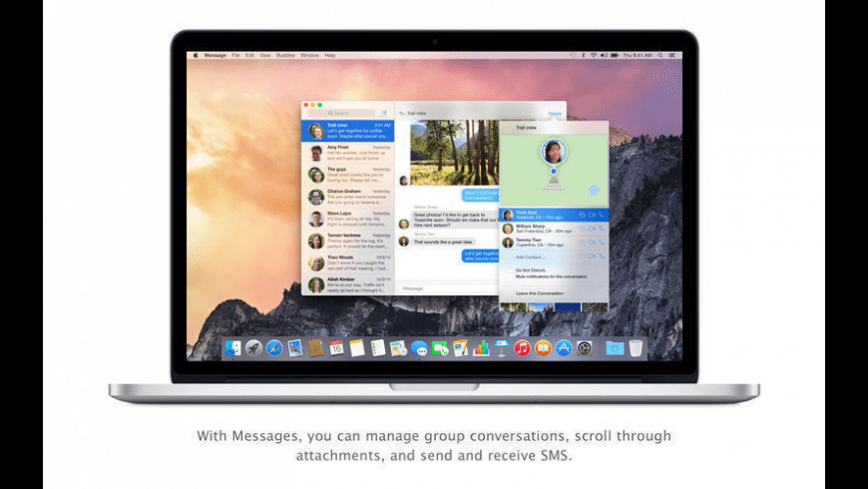Screen dimensions: 868x489
Task: Open Notification Center in menu bar
Action: click(x=671, y=55)
